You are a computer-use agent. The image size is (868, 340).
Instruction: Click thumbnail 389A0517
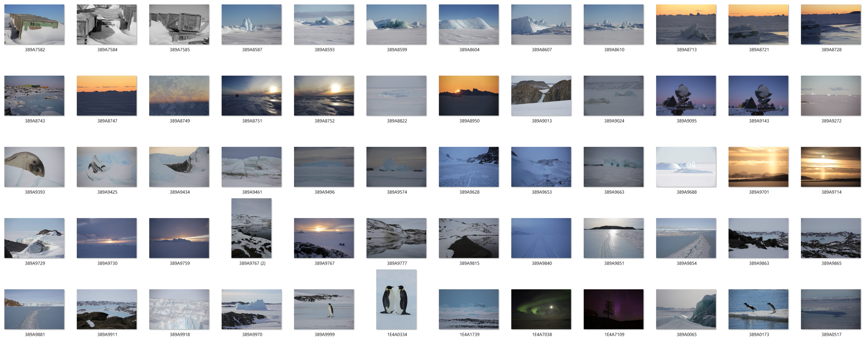(831, 309)
